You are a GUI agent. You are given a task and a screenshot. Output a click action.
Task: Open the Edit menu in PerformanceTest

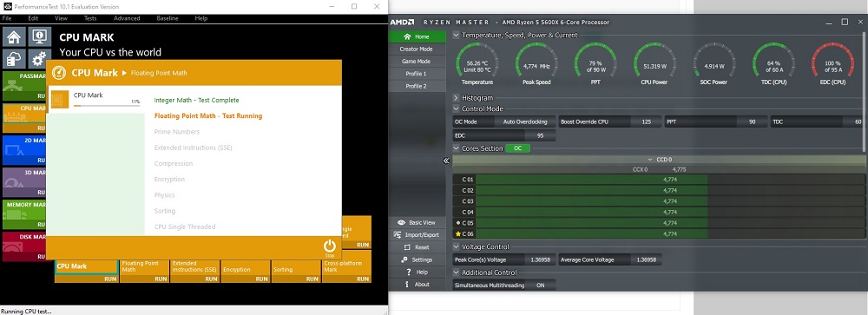coord(33,18)
